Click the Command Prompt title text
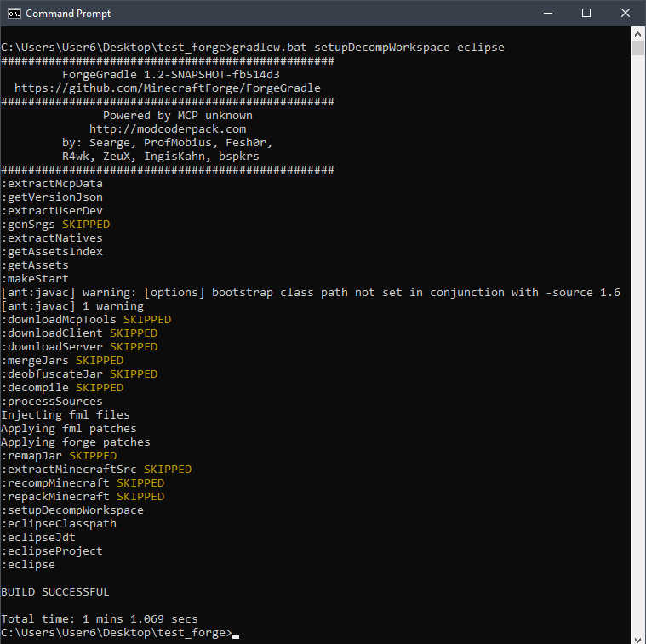Viewport: 646px width, 644px height. tap(68, 14)
